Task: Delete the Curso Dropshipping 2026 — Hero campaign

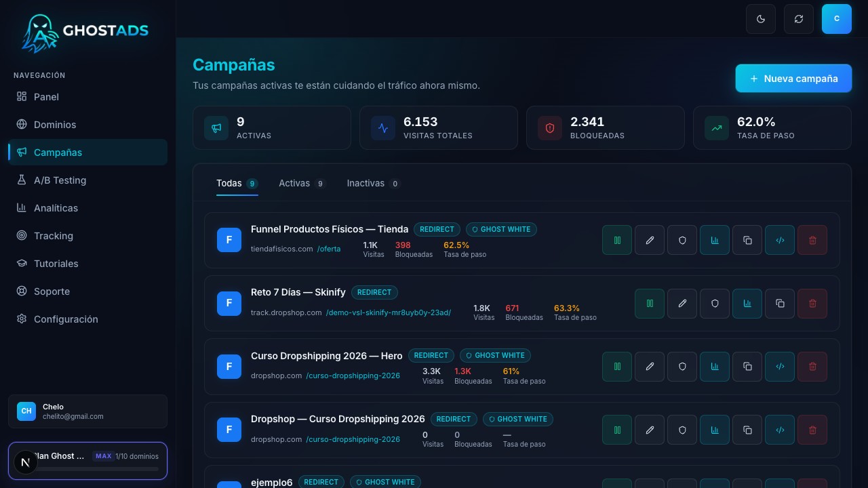Action: (812, 367)
